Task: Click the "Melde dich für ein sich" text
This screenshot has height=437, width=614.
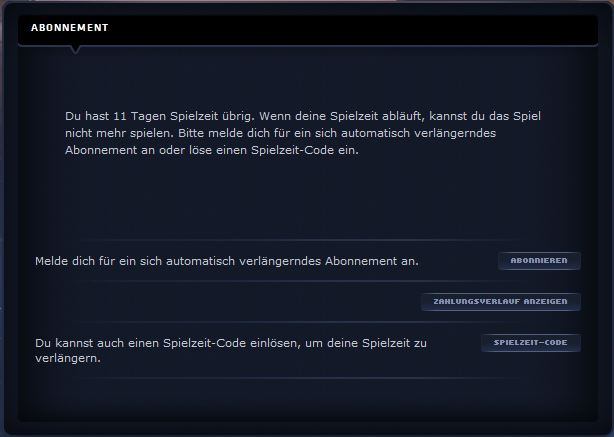Action: tap(98, 261)
